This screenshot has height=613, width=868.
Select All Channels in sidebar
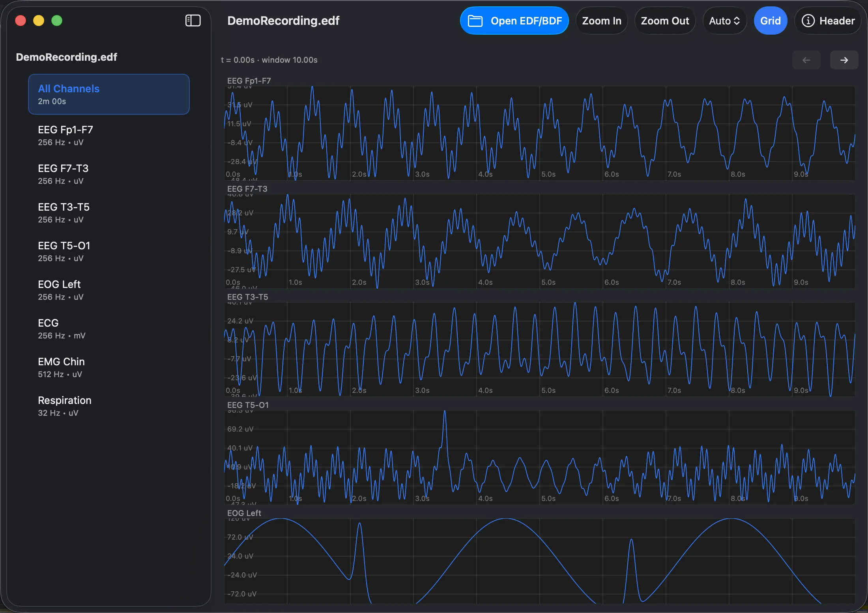[x=109, y=94]
